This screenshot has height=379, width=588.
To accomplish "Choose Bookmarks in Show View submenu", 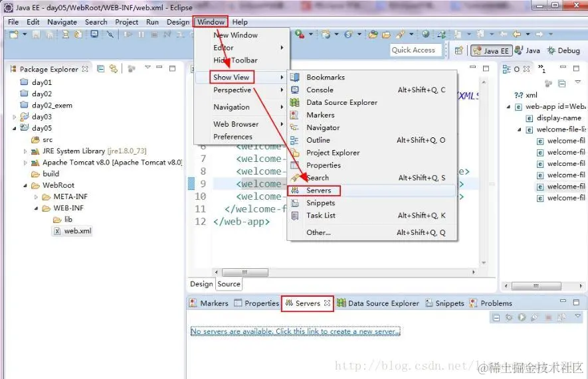I will tap(371, 77).
